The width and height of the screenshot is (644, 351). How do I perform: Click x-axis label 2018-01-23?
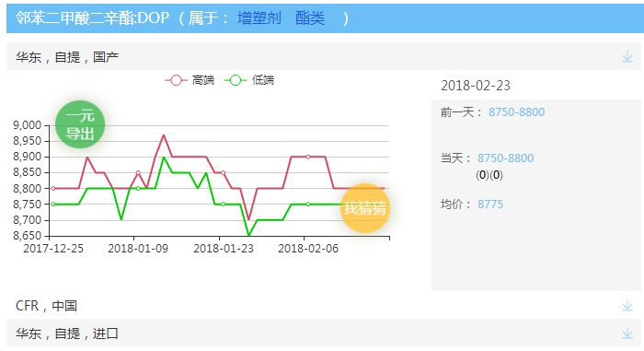tap(224, 249)
